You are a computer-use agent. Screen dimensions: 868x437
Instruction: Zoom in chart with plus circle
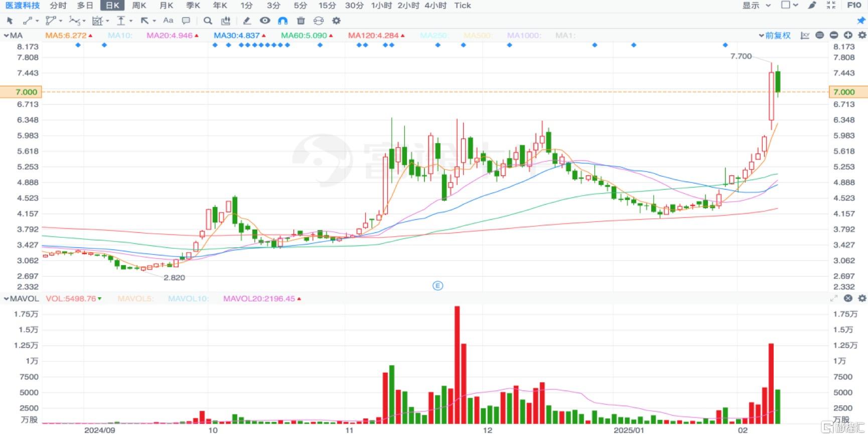tap(848, 35)
